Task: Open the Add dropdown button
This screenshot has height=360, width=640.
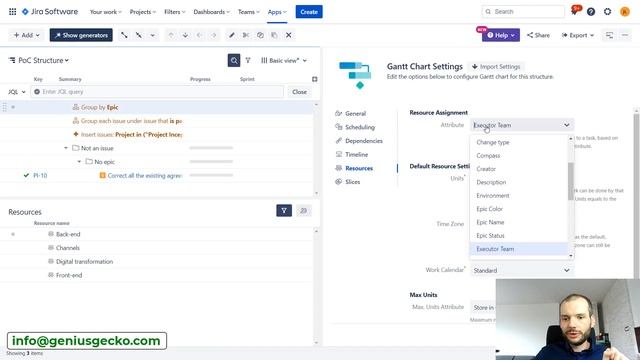Action: tap(27, 35)
